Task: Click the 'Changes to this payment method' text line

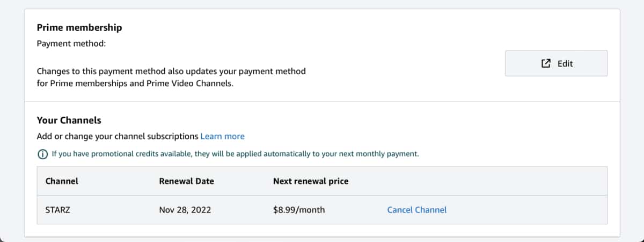Action: (171, 71)
